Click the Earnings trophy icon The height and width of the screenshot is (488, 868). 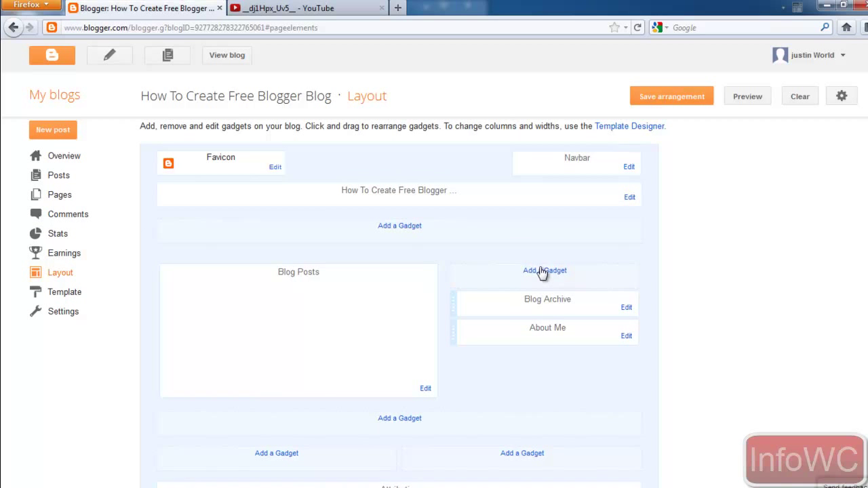click(x=36, y=253)
